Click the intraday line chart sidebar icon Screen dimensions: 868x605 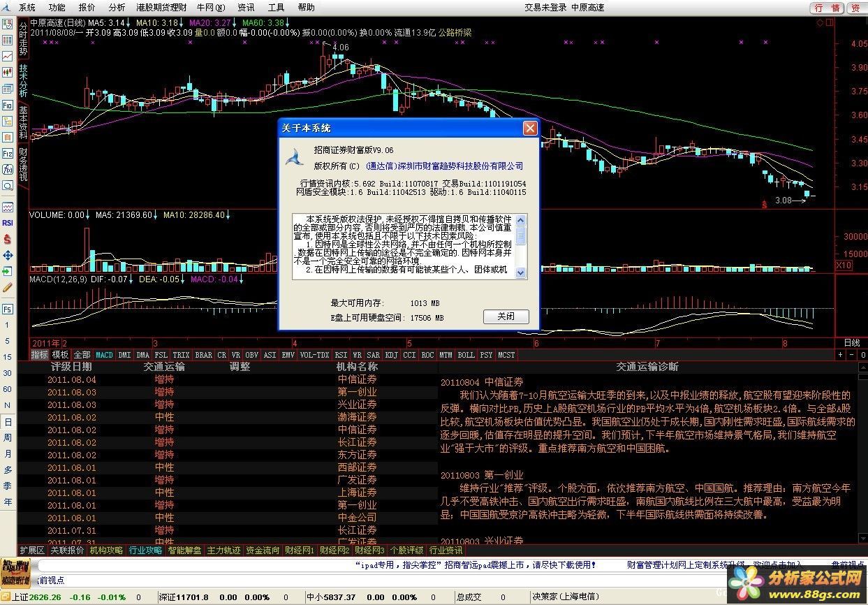8,56
